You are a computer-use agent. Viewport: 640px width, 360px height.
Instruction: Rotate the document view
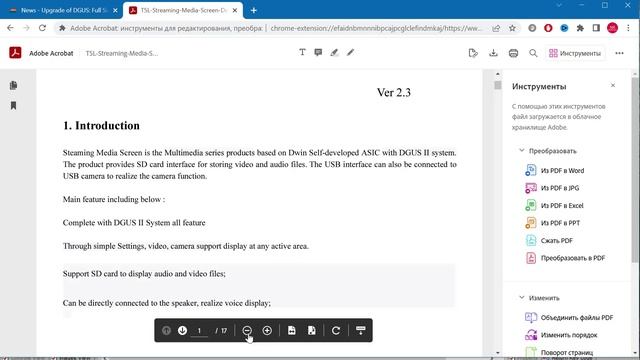pos(336,330)
